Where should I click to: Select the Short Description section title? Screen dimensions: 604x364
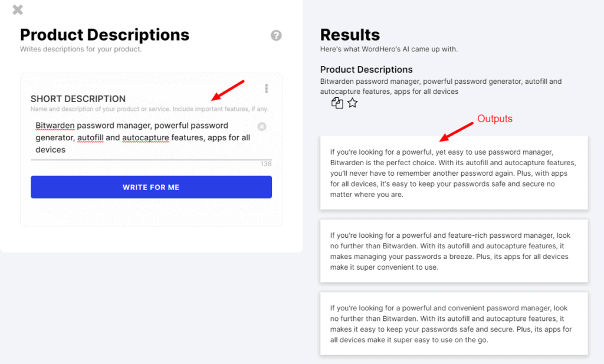[x=78, y=99]
